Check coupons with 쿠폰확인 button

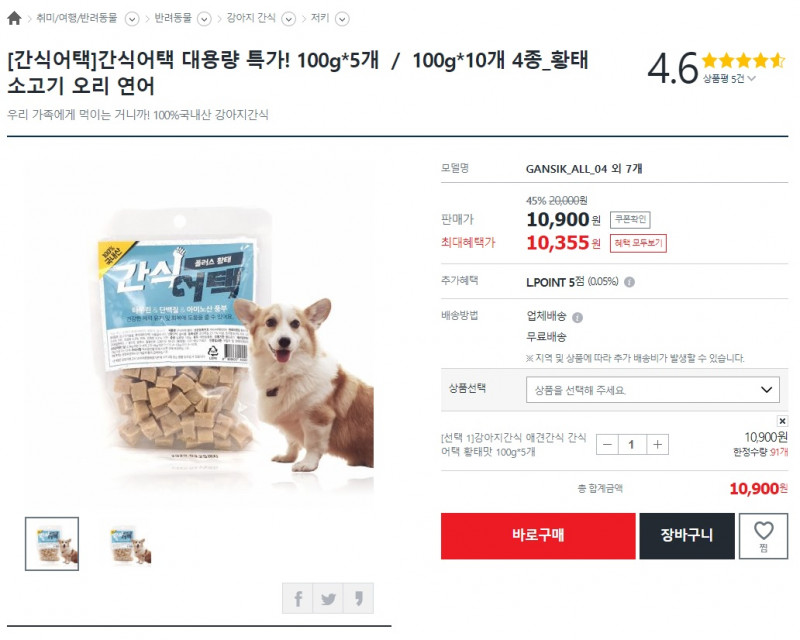pos(630,219)
